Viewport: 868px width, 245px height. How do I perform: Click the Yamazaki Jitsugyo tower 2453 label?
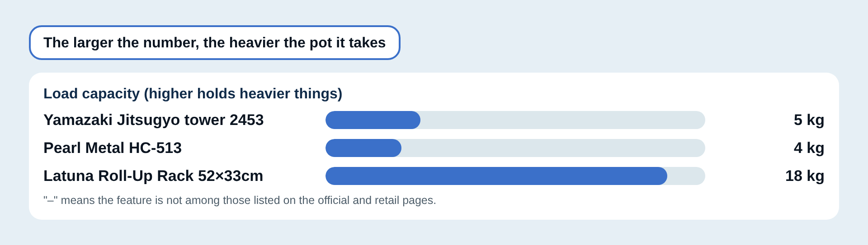click(x=153, y=120)
